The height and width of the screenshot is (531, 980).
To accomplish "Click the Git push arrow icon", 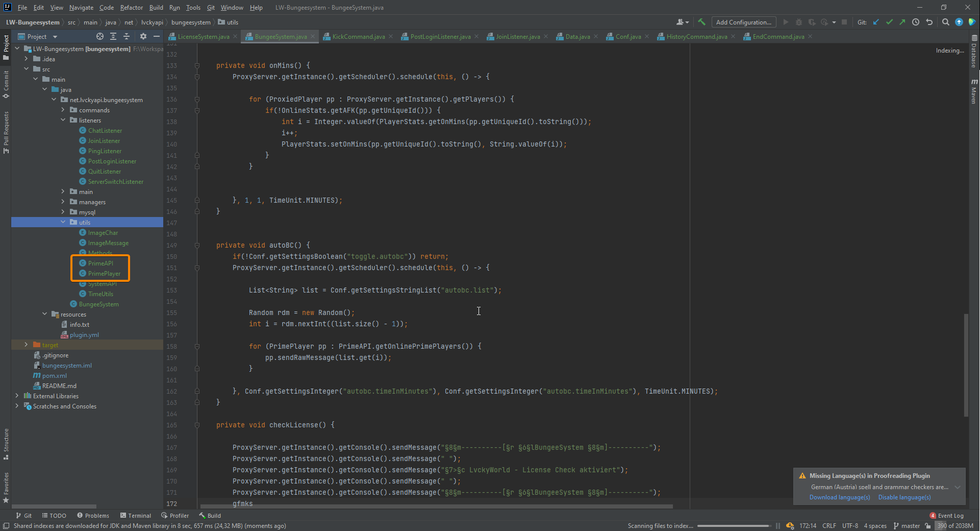I will [902, 22].
